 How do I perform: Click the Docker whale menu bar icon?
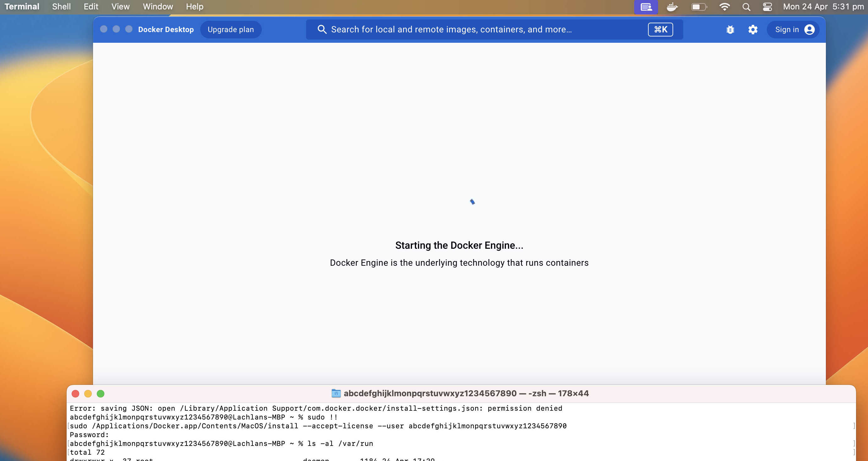tap(672, 7)
